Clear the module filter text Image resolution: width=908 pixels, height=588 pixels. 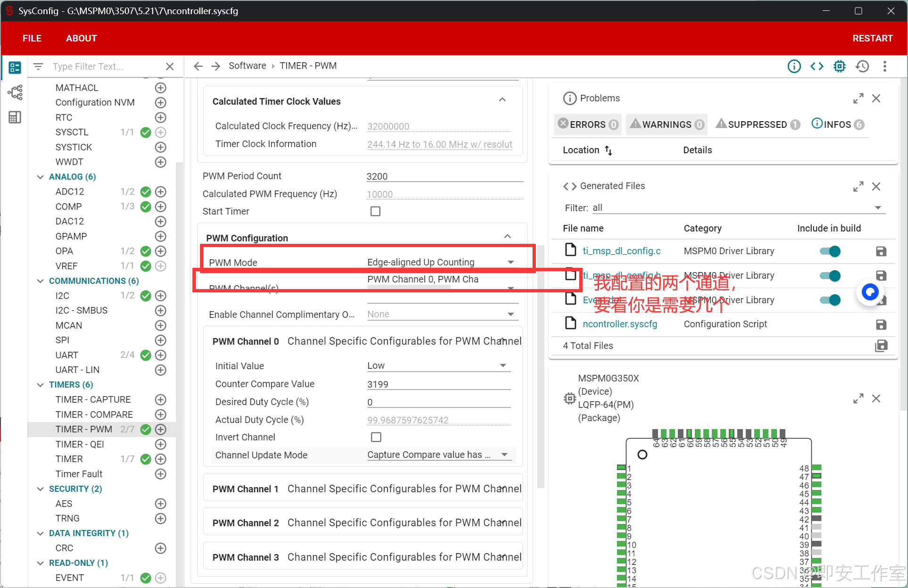coord(170,66)
